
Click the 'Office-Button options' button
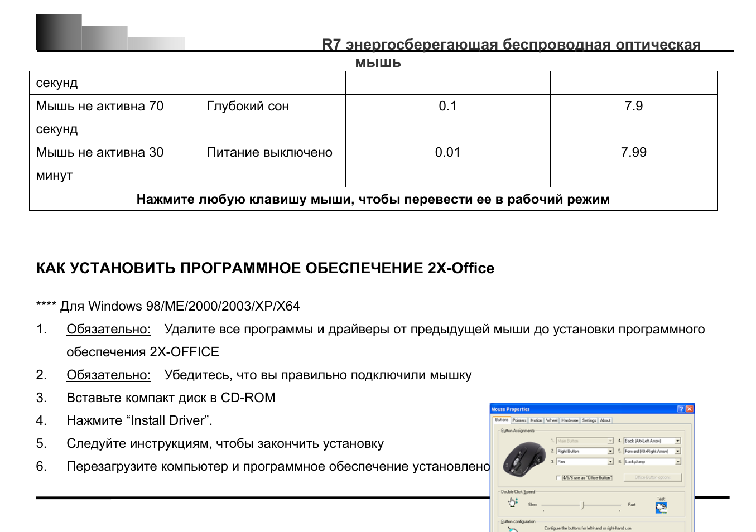[x=653, y=477]
